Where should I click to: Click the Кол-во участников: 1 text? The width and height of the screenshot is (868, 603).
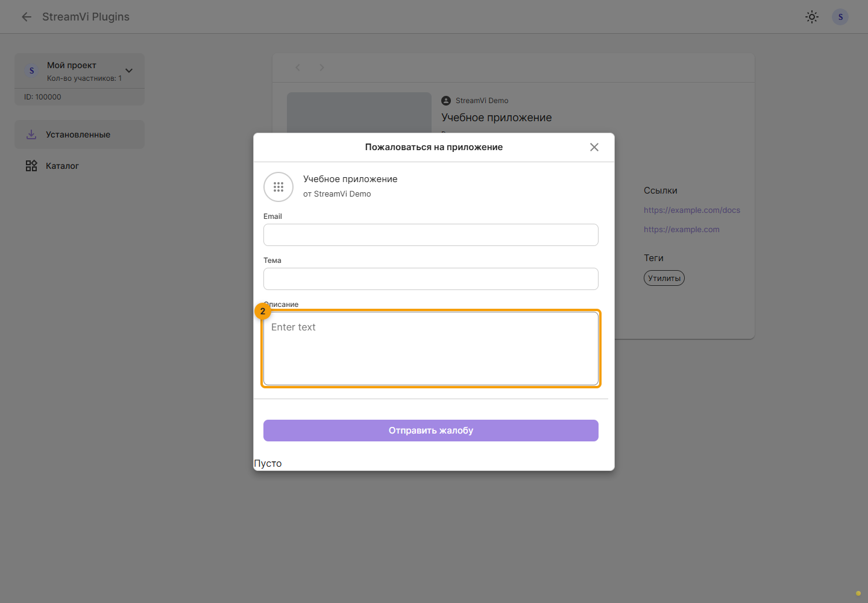84,78
